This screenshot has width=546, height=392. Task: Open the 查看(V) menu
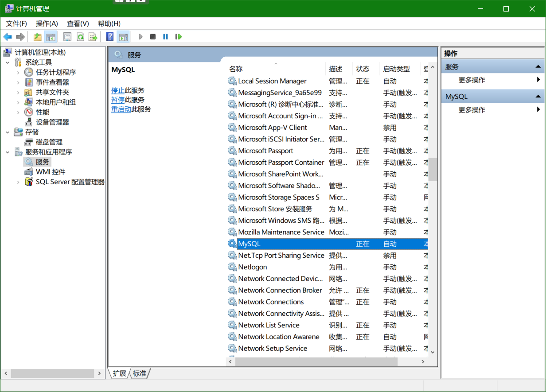click(x=78, y=23)
